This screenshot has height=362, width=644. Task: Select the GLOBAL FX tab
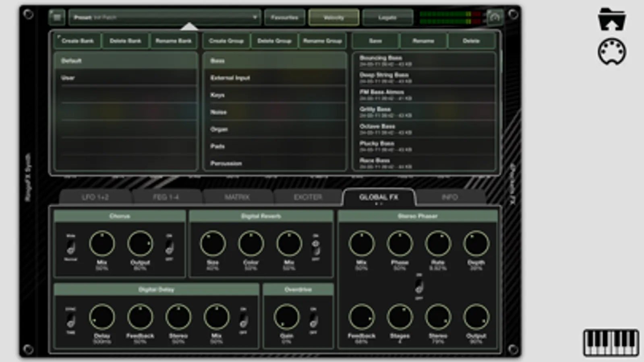[x=379, y=197]
